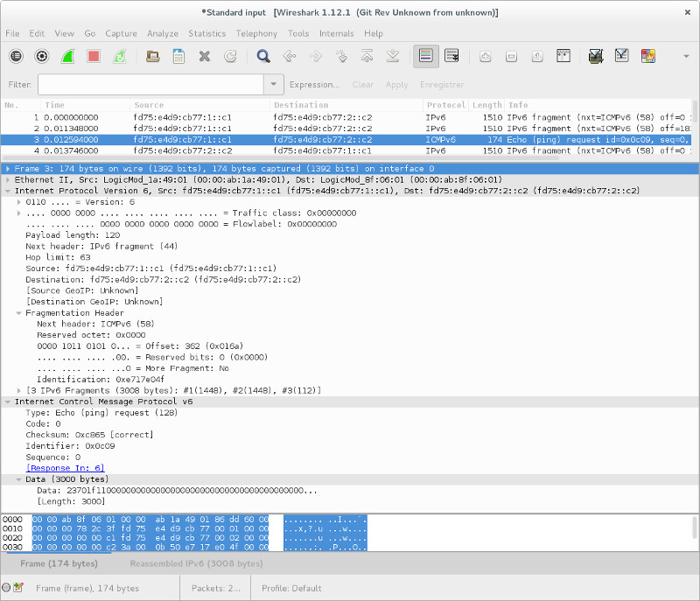Reload this capture file icon
This screenshot has height=601, width=700.
tap(230, 56)
